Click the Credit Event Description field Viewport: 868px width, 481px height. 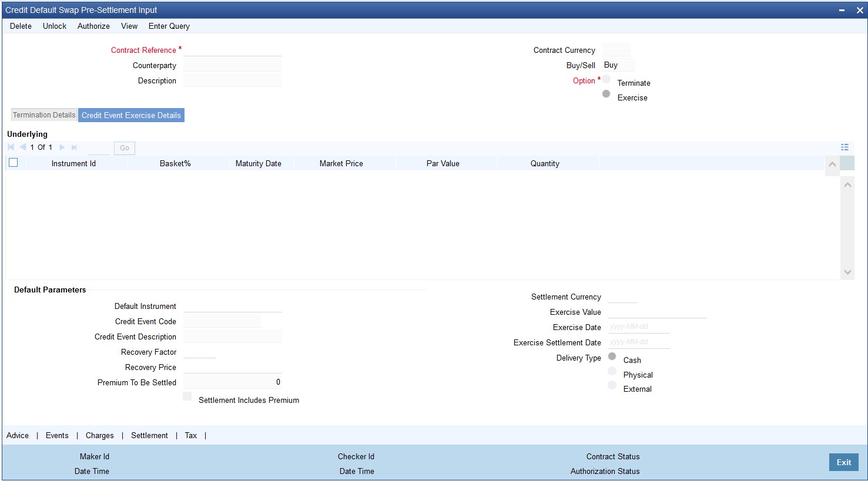tap(233, 337)
